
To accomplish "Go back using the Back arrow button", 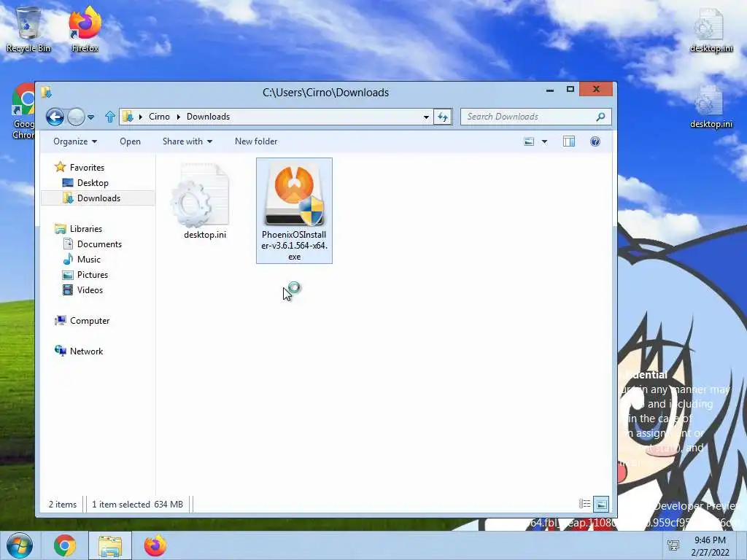I will point(55,117).
